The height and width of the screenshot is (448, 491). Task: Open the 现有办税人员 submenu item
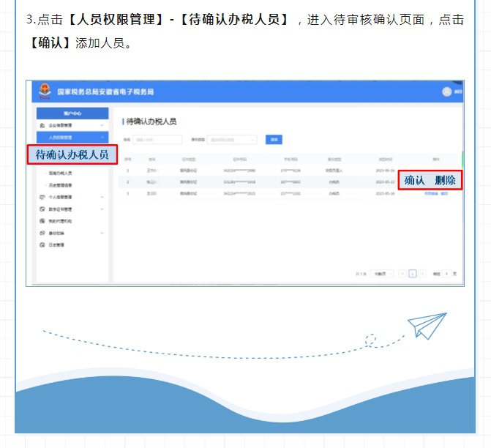pos(60,173)
